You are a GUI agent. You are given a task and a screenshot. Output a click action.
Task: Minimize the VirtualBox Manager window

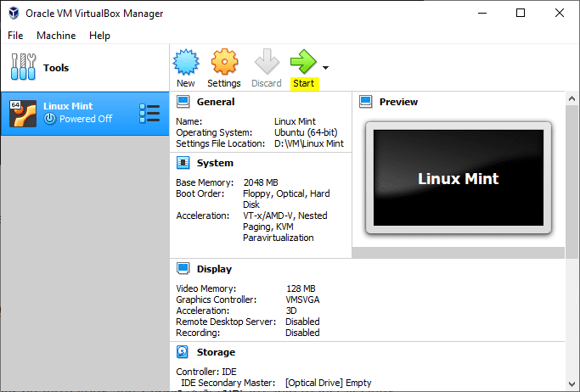tap(482, 13)
